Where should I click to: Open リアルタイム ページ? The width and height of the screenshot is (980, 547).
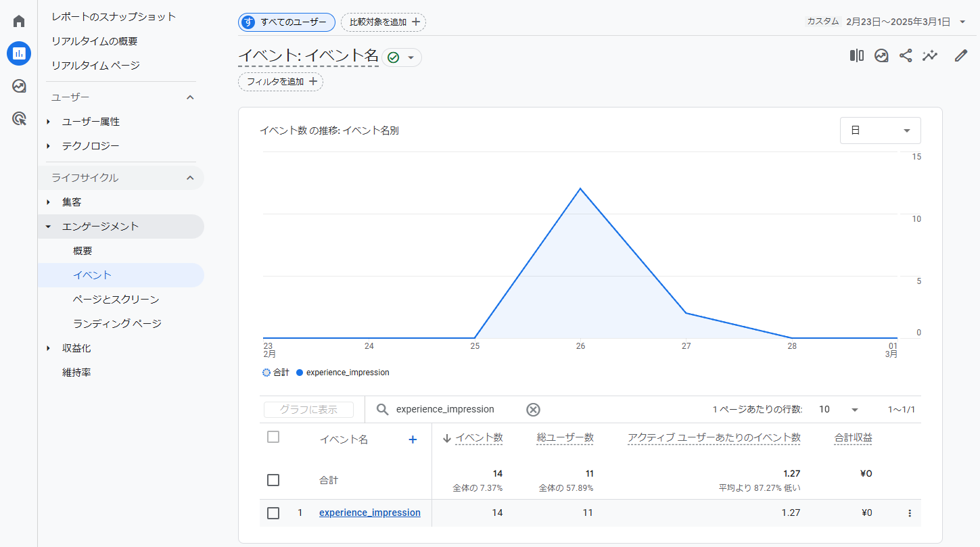(95, 65)
